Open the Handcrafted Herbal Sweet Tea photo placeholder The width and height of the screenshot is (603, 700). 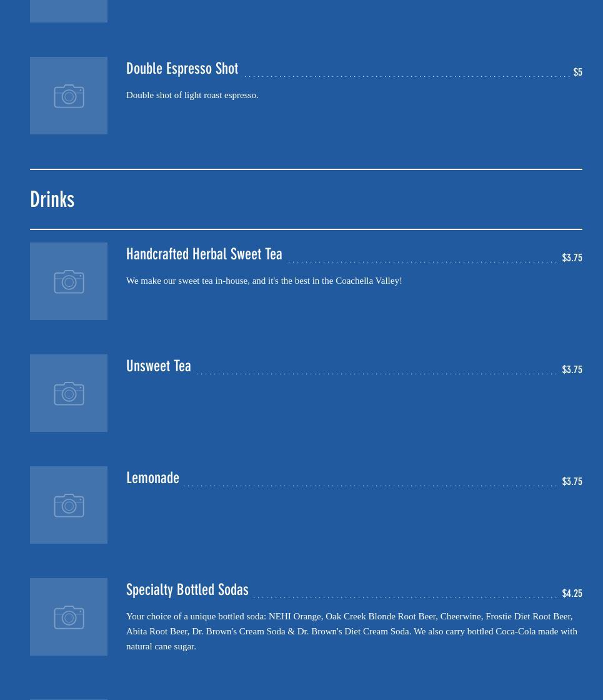coord(69,281)
